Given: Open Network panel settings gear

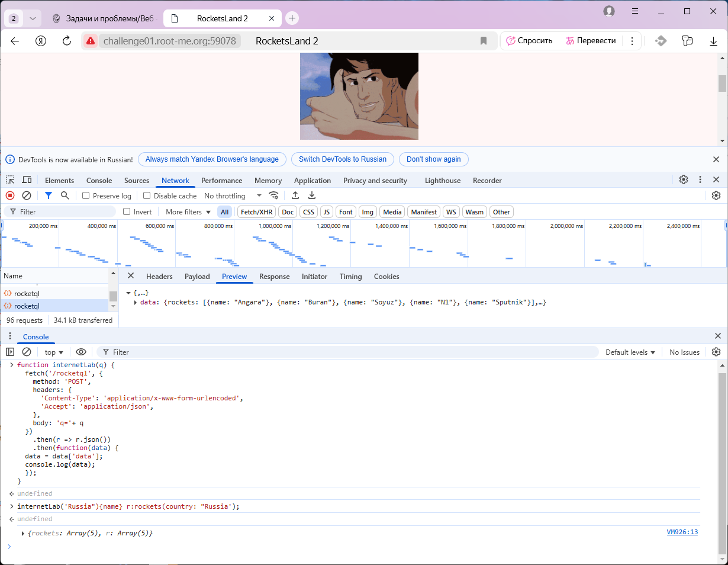Looking at the screenshot, I should 716,195.
